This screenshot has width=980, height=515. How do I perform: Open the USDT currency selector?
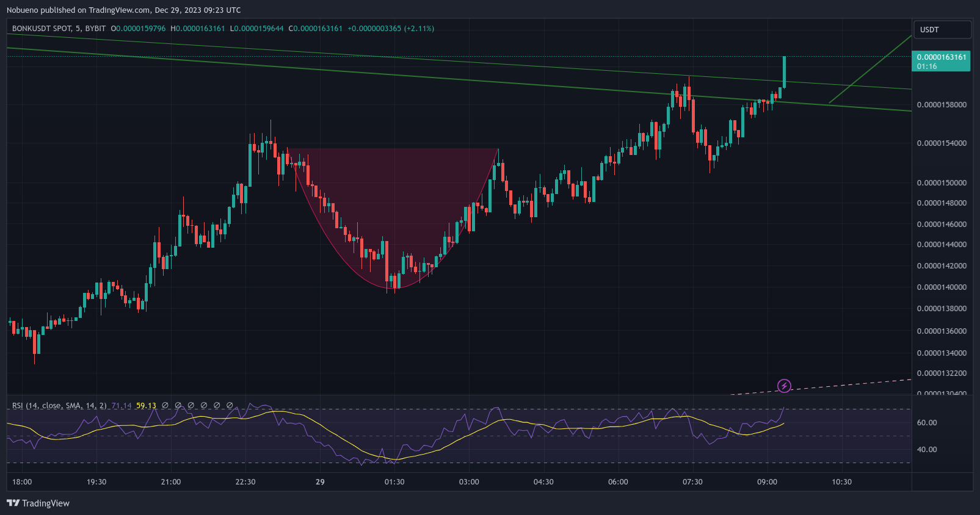point(942,30)
